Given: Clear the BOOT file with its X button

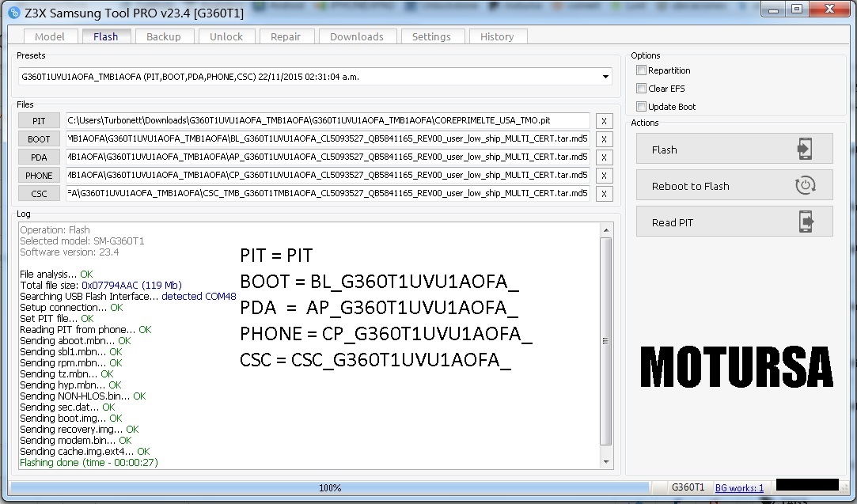Looking at the screenshot, I should click(x=604, y=139).
